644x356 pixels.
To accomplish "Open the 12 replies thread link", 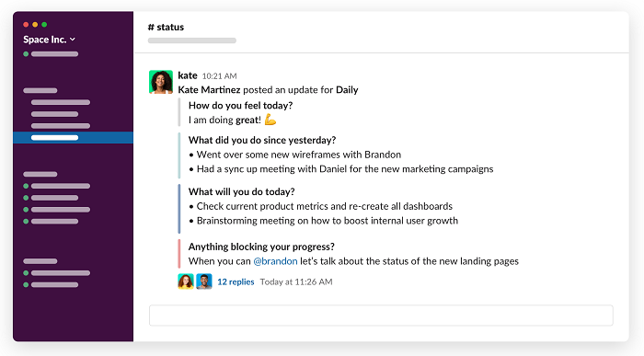I will [236, 281].
